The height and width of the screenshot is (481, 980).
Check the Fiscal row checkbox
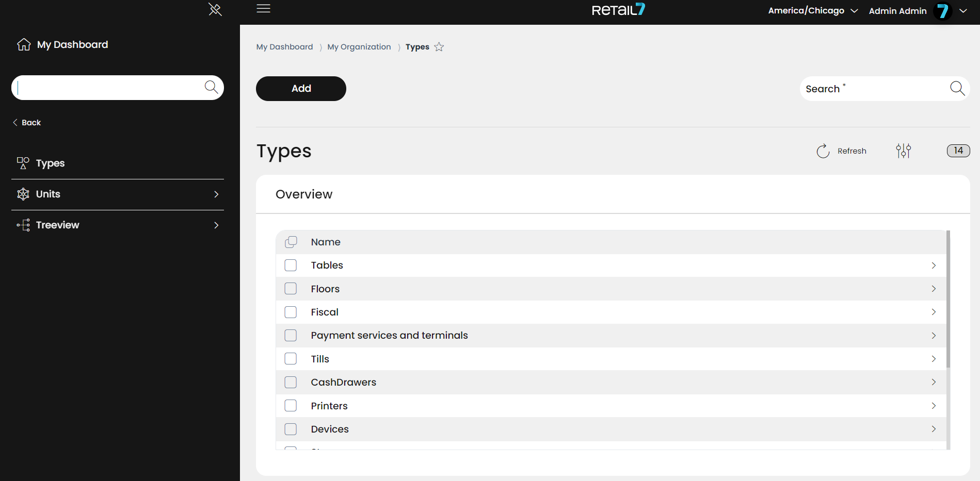point(291,312)
